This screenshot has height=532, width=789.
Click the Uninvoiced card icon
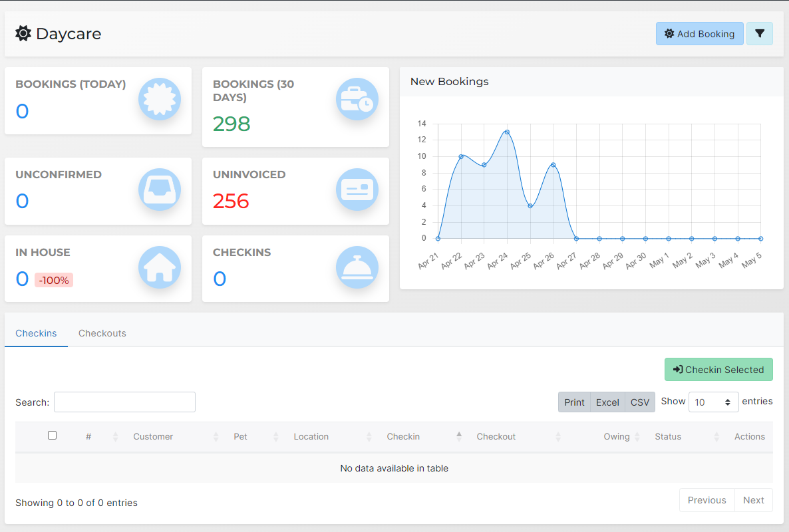(357, 190)
